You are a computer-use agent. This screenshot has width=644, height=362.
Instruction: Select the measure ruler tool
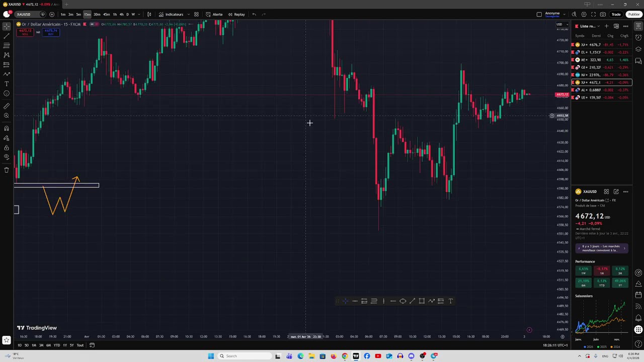click(7, 106)
